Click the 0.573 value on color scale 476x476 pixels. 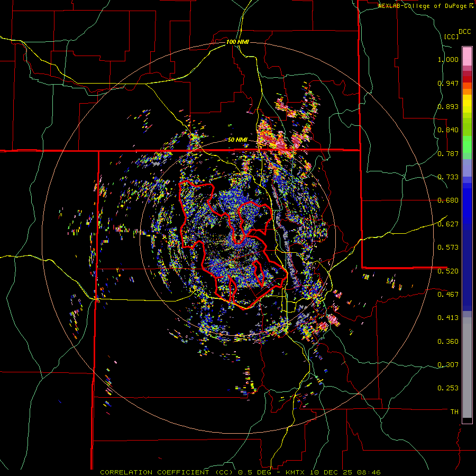point(448,248)
